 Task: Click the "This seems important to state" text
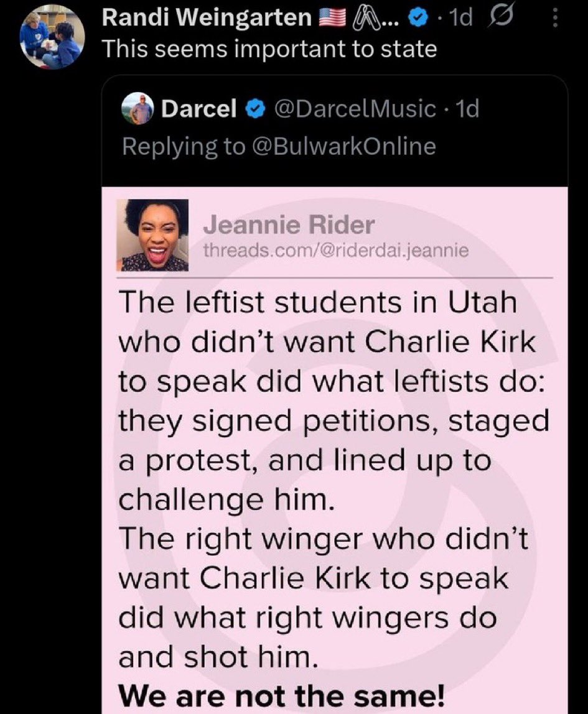pos(269,49)
